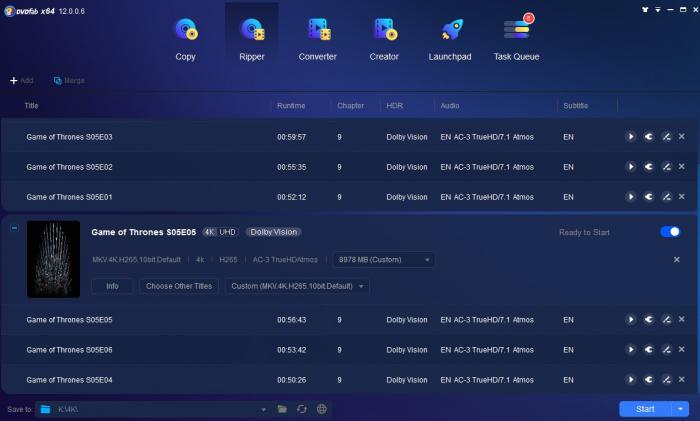This screenshot has height=421, width=700.
Task: Browse output folder icon
Action: tap(282, 409)
